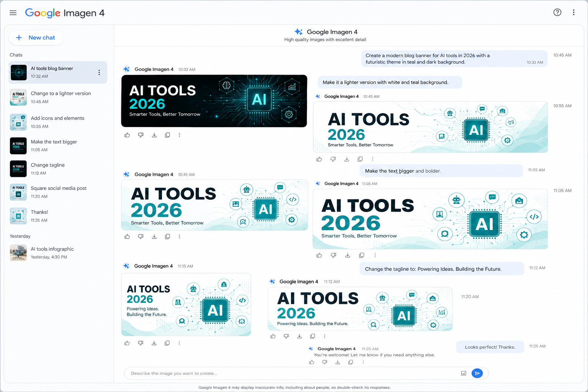The image size is (588, 392).
Task: Send the prompt with the blue arrow button
Action: [x=477, y=373]
